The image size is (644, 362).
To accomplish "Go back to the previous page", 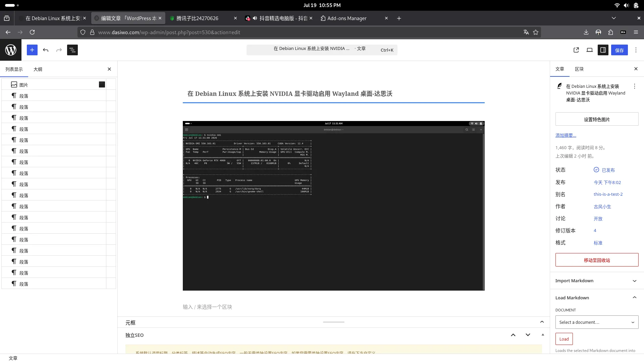I will click(x=8, y=32).
